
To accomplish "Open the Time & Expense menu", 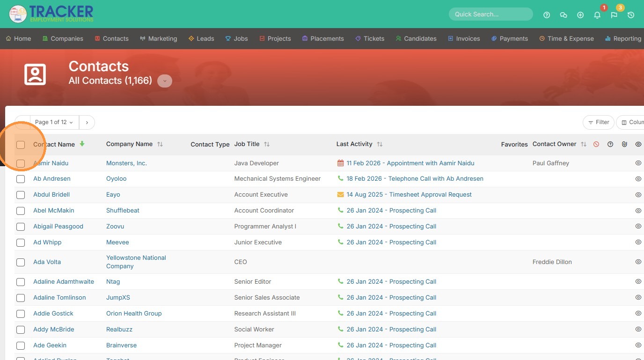I will [x=567, y=38].
